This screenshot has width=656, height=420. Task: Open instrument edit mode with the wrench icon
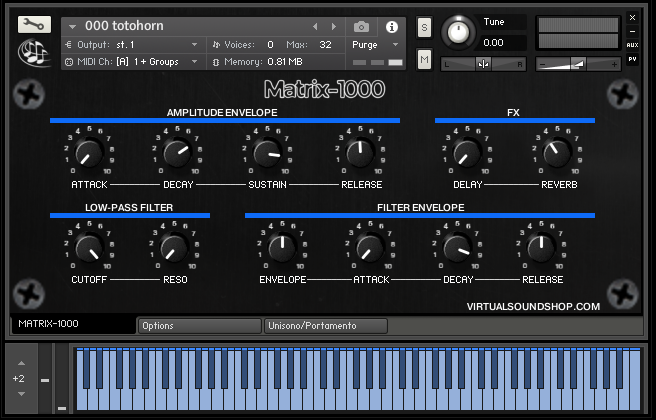[x=34, y=25]
